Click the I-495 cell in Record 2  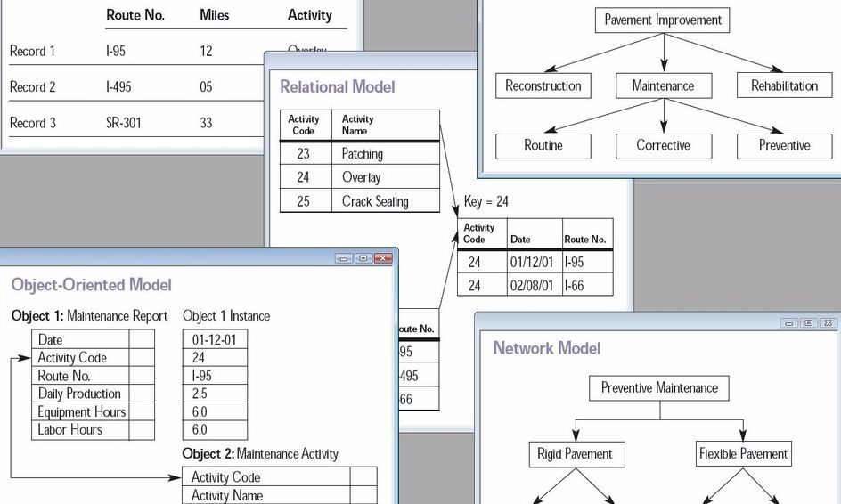point(118,87)
